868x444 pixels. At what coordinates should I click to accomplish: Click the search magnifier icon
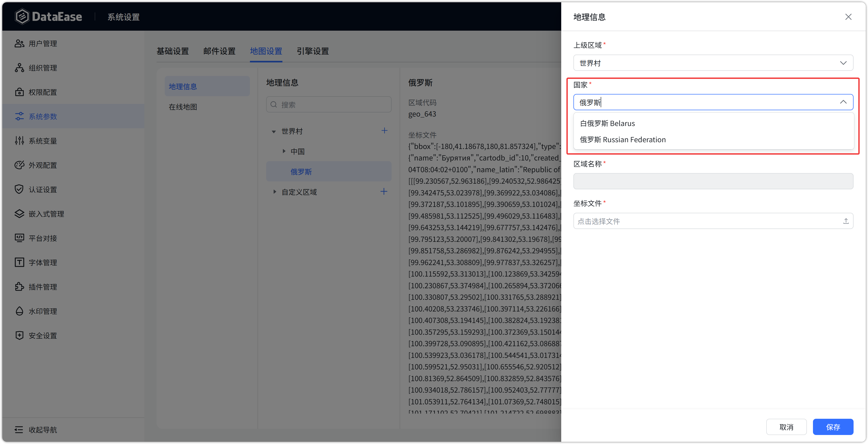coord(274,105)
